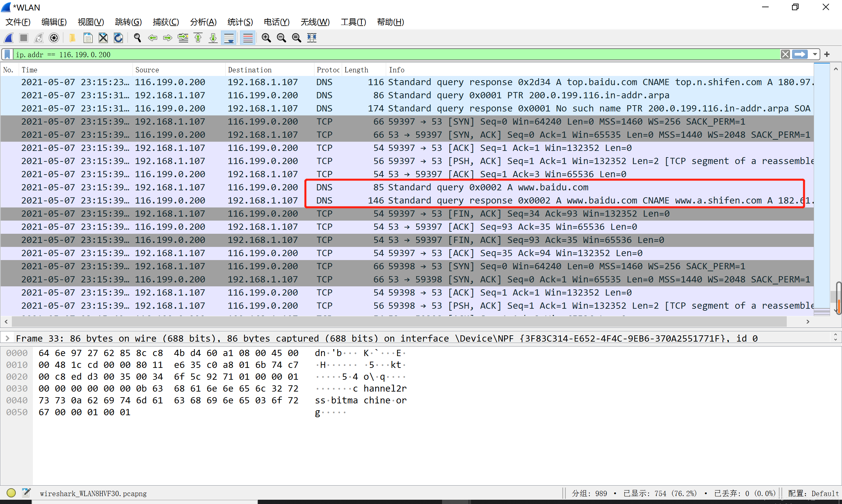Zoom out the packet text

[282, 38]
